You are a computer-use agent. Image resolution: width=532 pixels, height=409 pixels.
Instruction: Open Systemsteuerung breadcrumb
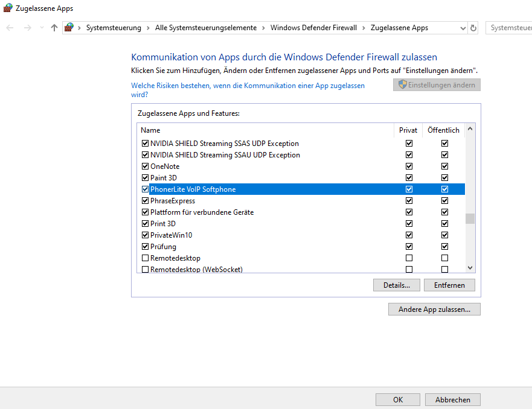tap(114, 28)
